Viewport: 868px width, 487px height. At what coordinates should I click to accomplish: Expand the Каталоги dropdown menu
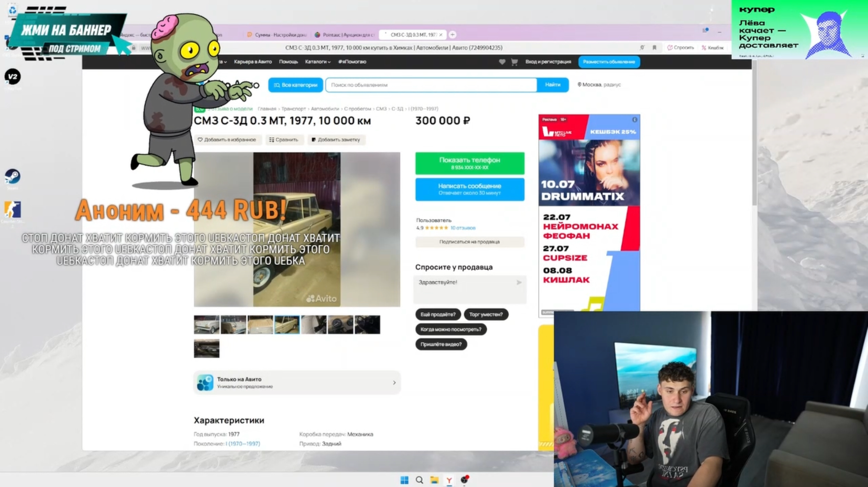pyautogui.click(x=317, y=62)
